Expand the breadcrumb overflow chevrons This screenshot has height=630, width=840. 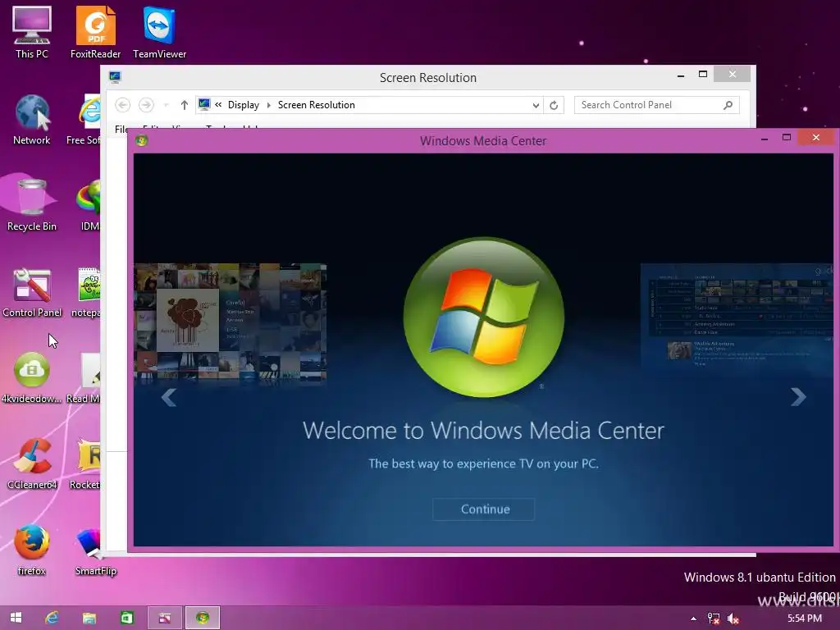[x=218, y=105]
